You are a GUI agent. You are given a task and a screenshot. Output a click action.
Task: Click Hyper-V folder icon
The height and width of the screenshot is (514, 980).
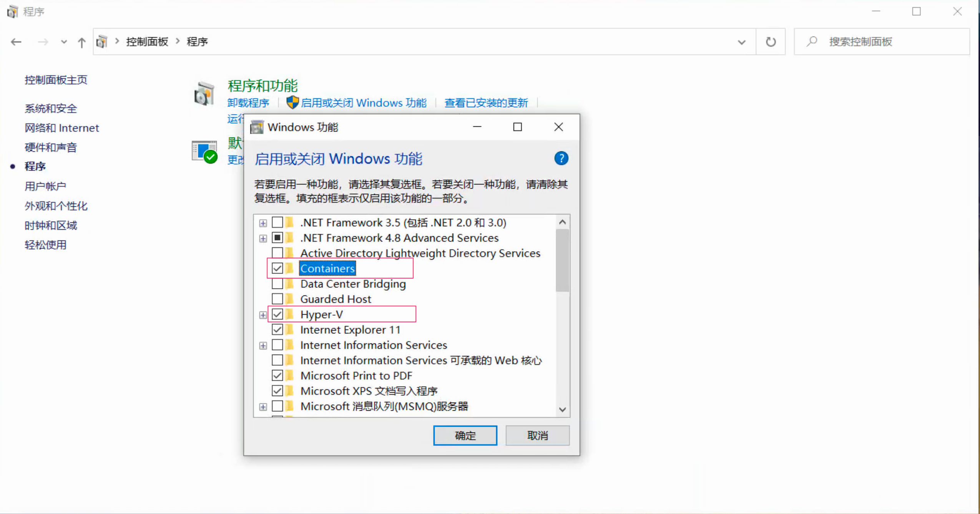(x=290, y=314)
